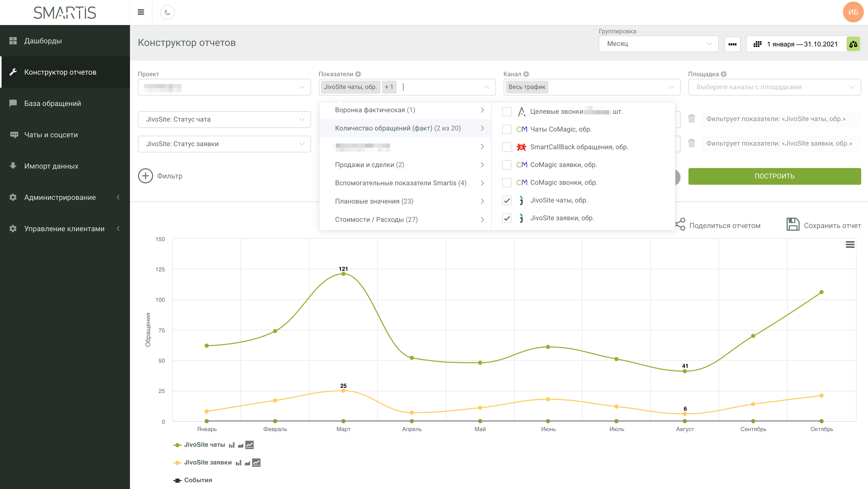Add a new Фильтр with plus button

(146, 176)
